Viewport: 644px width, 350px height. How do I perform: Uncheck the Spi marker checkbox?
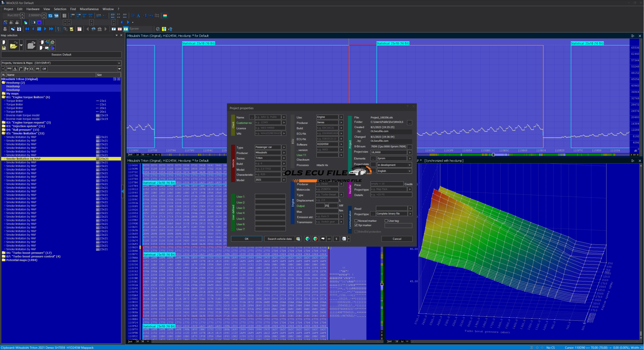[x=356, y=225]
